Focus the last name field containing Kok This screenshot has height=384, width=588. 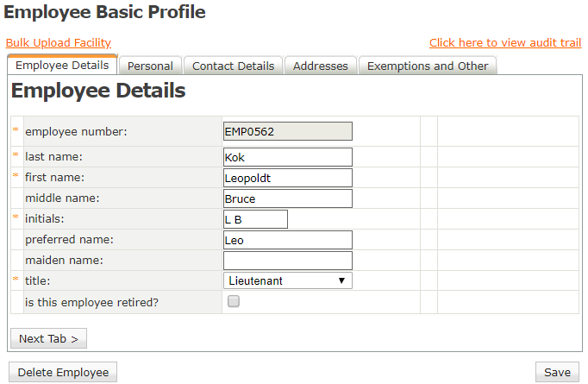288,157
